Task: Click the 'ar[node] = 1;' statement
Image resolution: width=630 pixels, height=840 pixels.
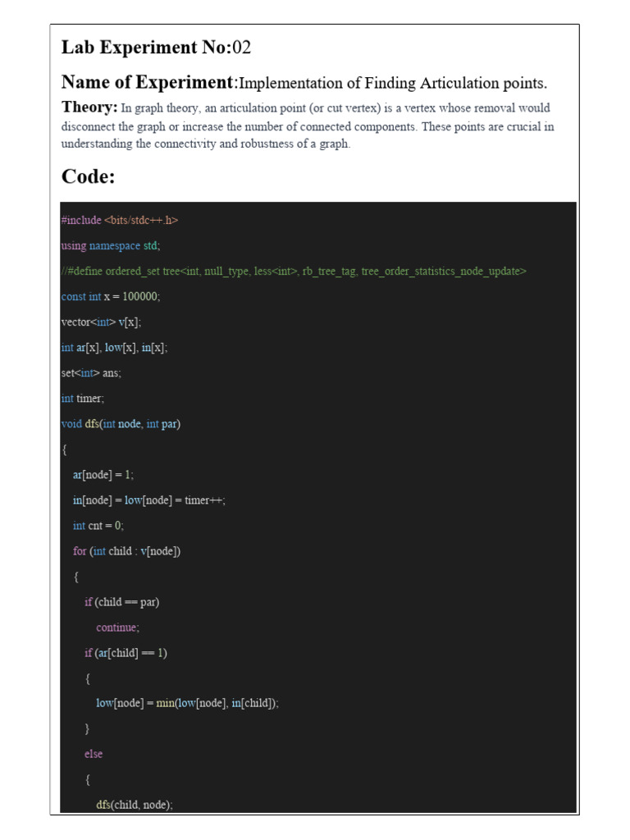Action: point(103,474)
